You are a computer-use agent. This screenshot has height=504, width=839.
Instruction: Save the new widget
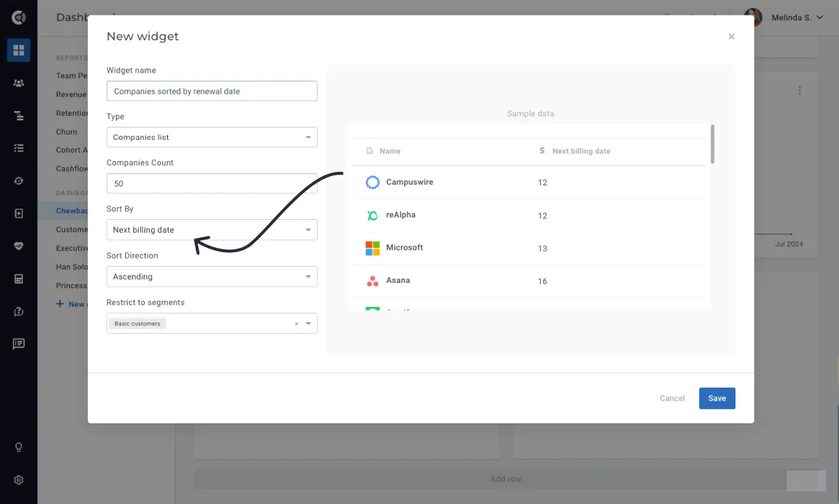coord(717,399)
